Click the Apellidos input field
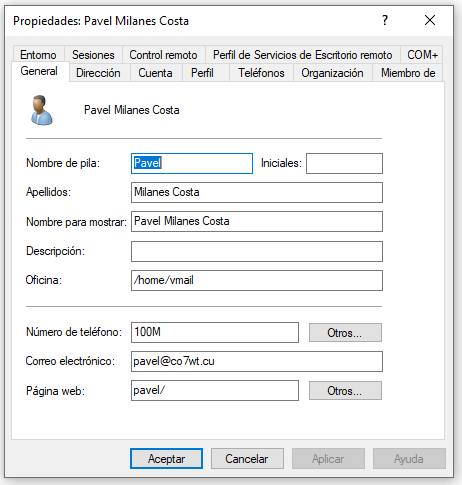 [x=257, y=192]
